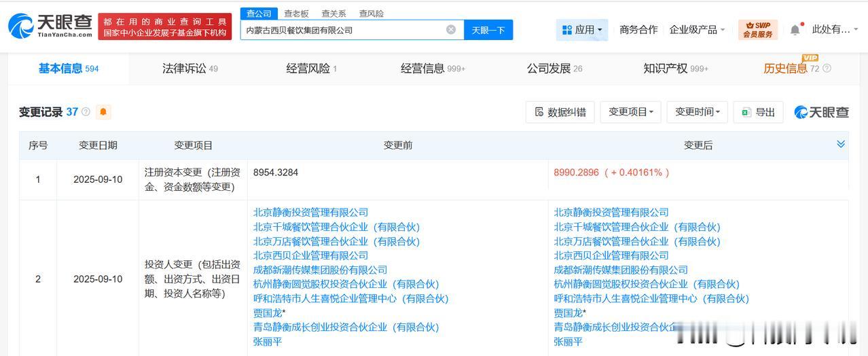The width and height of the screenshot is (868, 356).
Task: Click the help icon beside 历史信息 72
Action: 827,69
